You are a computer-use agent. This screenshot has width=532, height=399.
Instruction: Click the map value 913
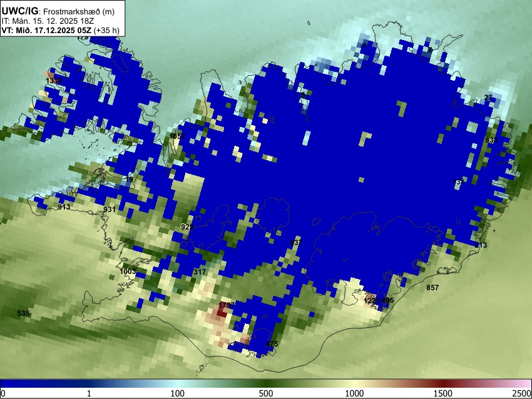[64, 207]
